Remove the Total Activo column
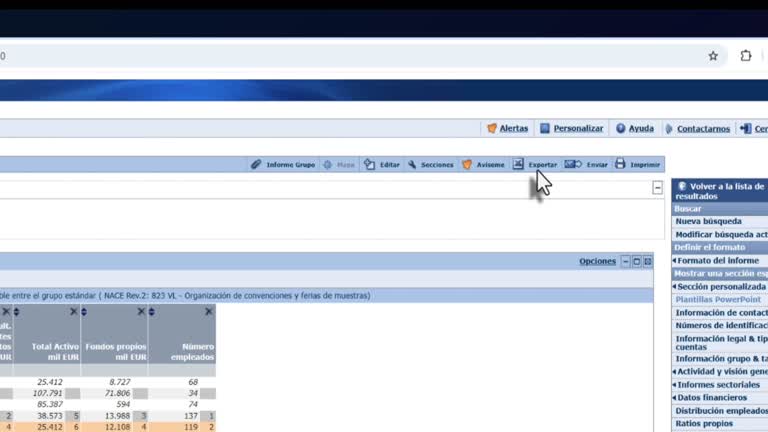The height and width of the screenshot is (432, 768). pyautogui.click(x=73, y=312)
